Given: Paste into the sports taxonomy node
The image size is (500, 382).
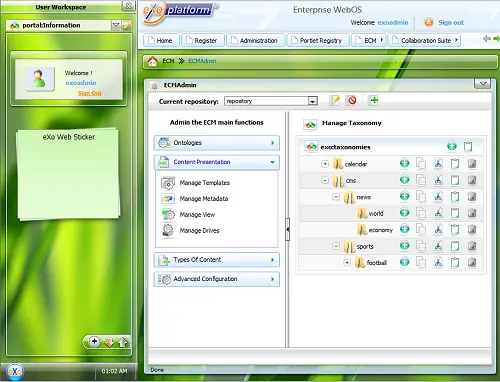Looking at the screenshot, I should pos(455,246).
